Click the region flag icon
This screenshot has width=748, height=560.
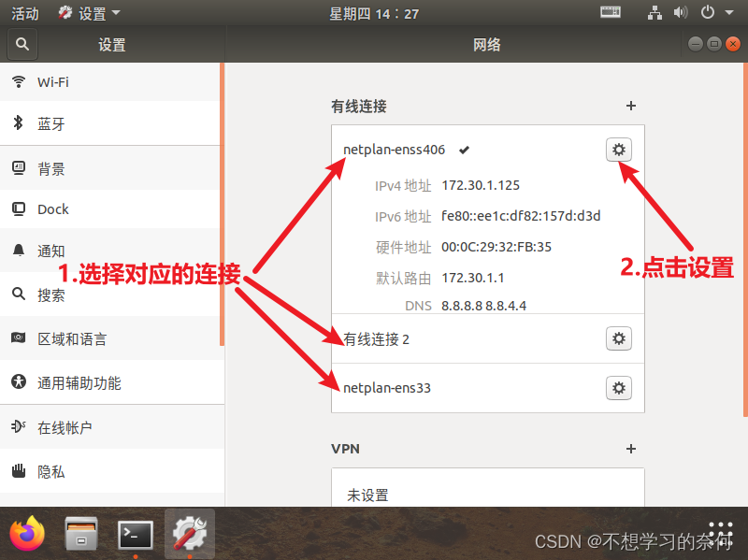pos(19,337)
